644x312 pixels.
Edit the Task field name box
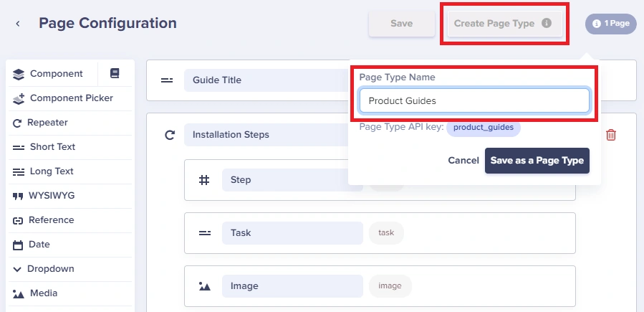292,232
